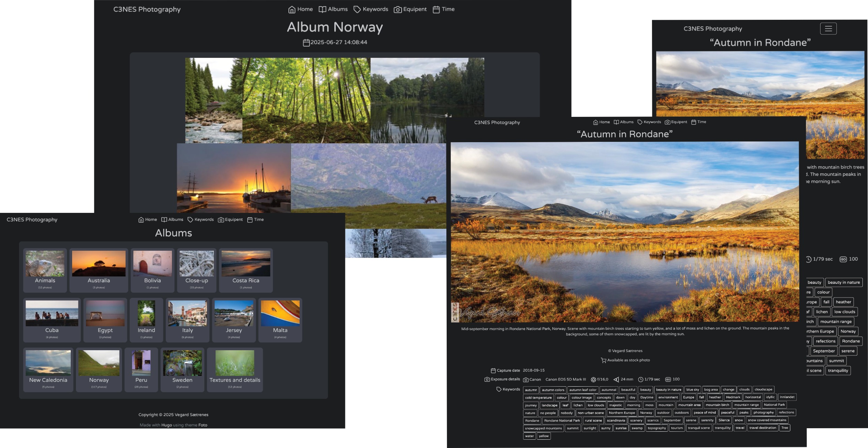Click calendar icon next to Capture date

click(x=493, y=371)
